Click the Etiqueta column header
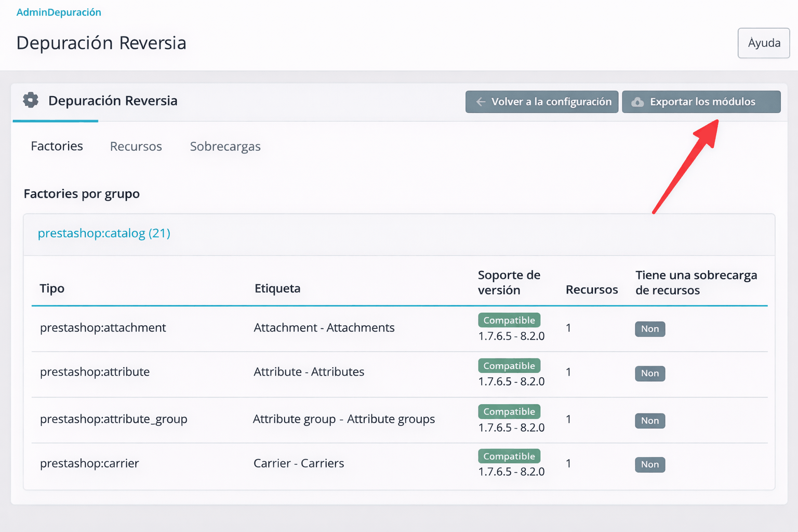Viewport: 798px width, 532px height. pyautogui.click(x=277, y=288)
